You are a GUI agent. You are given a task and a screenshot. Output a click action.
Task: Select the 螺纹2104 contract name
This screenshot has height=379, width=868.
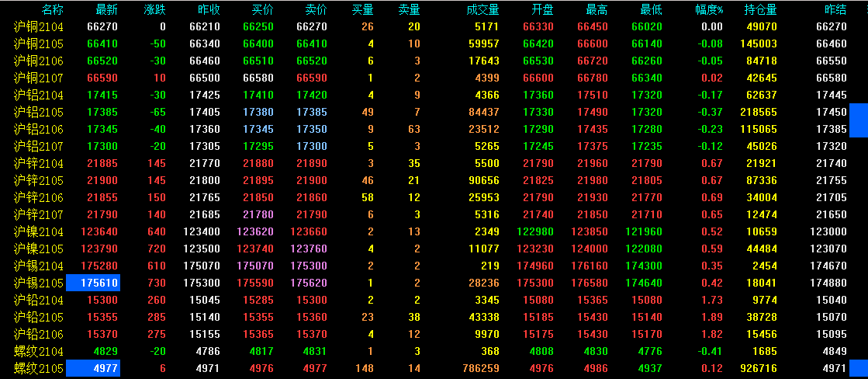coord(38,352)
